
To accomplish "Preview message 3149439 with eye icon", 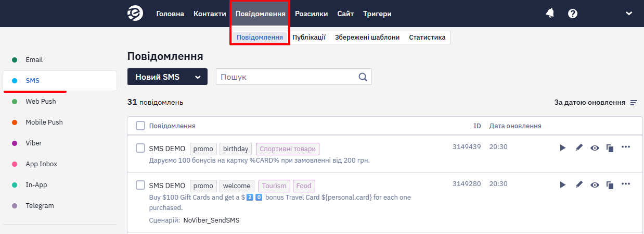I will pyautogui.click(x=595, y=148).
